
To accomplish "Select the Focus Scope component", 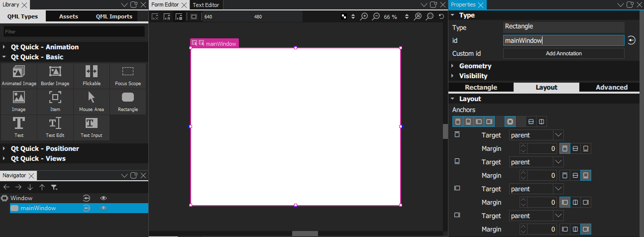I will click(128, 76).
